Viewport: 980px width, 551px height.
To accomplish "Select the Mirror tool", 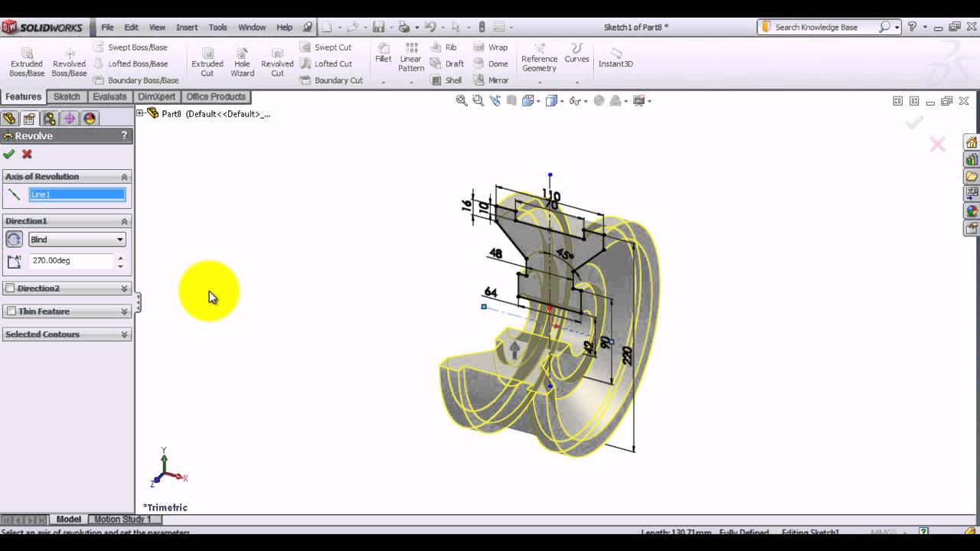I will click(491, 80).
